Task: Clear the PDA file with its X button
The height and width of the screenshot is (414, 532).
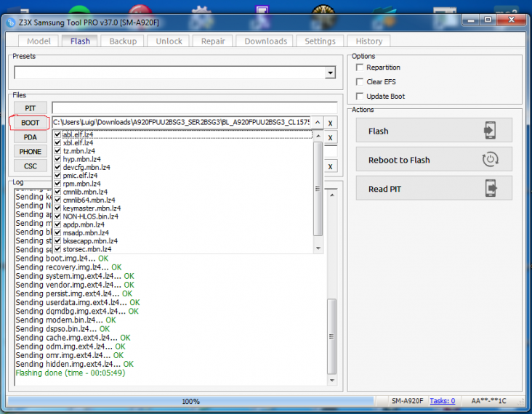Action: pyautogui.click(x=330, y=138)
